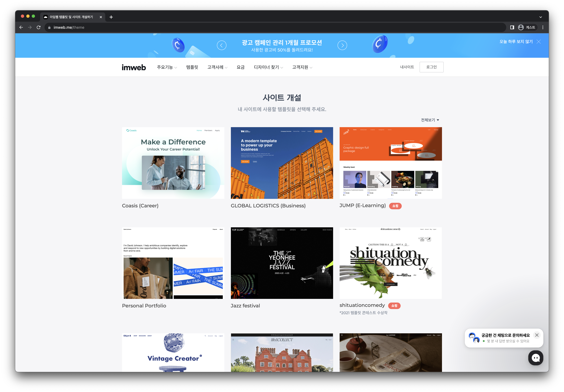Image resolution: width=564 pixels, height=392 pixels.
Task: Toggle the browser side panel icon
Action: [512, 27]
